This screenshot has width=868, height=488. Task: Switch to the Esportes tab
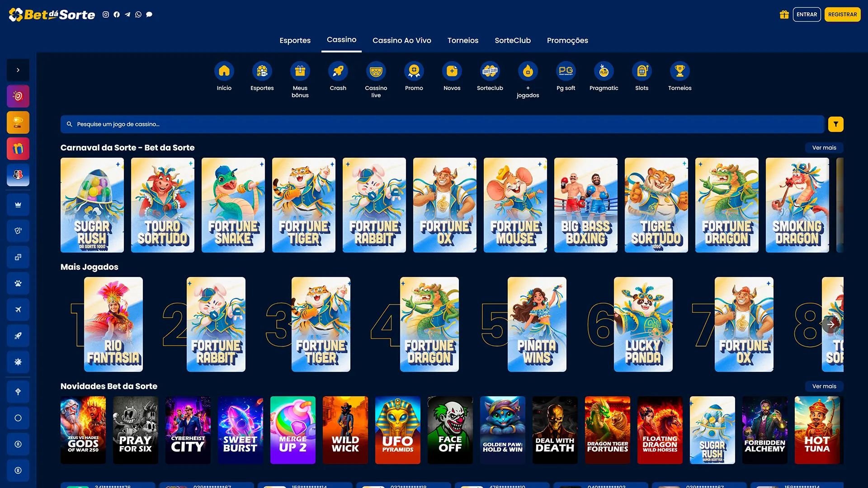point(295,41)
